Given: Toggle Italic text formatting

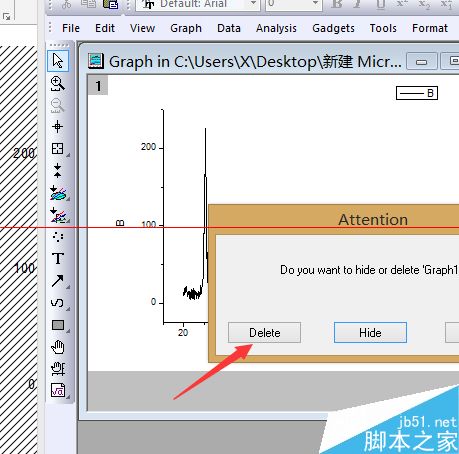Looking at the screenshot, I should [x=357, y=4].
